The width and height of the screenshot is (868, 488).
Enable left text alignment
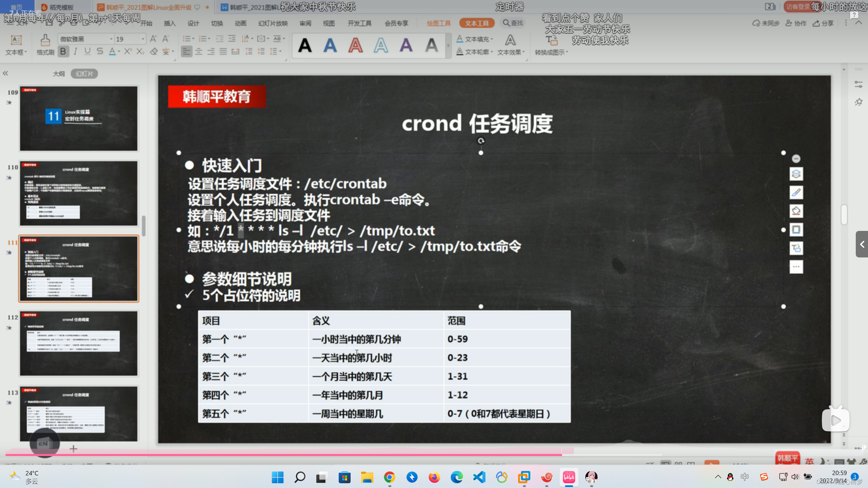186,52
